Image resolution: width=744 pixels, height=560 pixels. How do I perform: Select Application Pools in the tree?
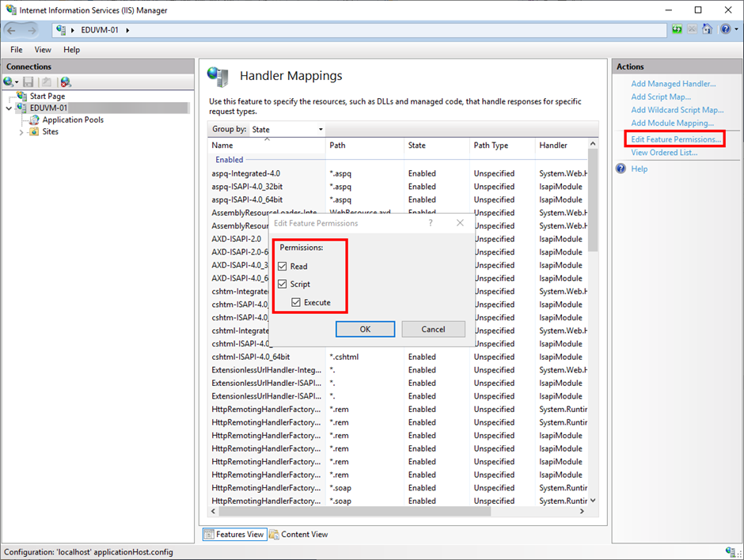pos(73,120)
